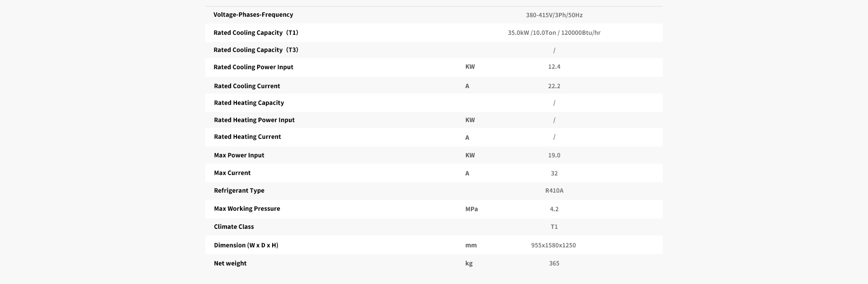This screenshot has height=284, width=868.
Task: Select the 380-415V/3Ph/50Hz value
Action: (x=554, y=15)
